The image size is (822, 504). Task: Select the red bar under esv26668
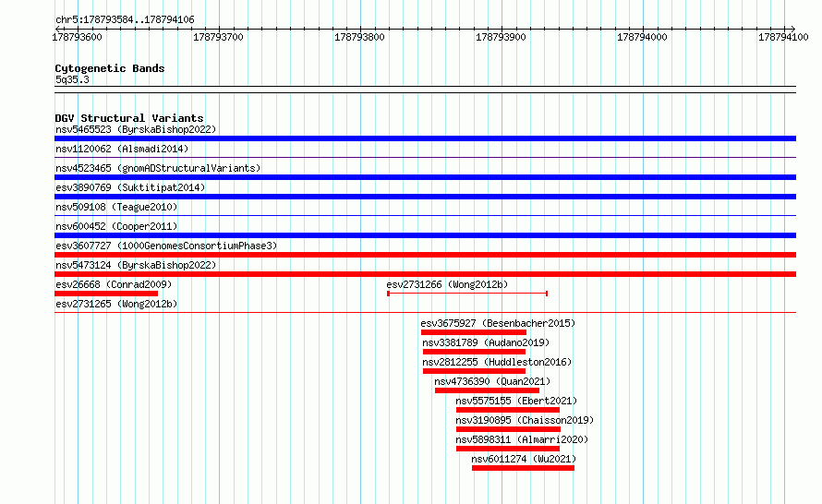106,294
